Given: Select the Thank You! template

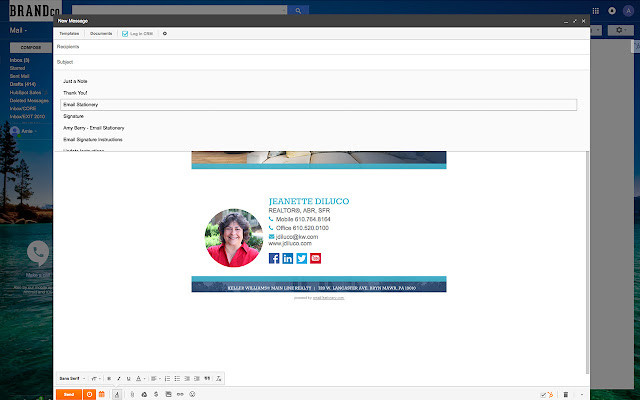Looking at the screenshot, I should pyautogui.click(x=75, y=93).
